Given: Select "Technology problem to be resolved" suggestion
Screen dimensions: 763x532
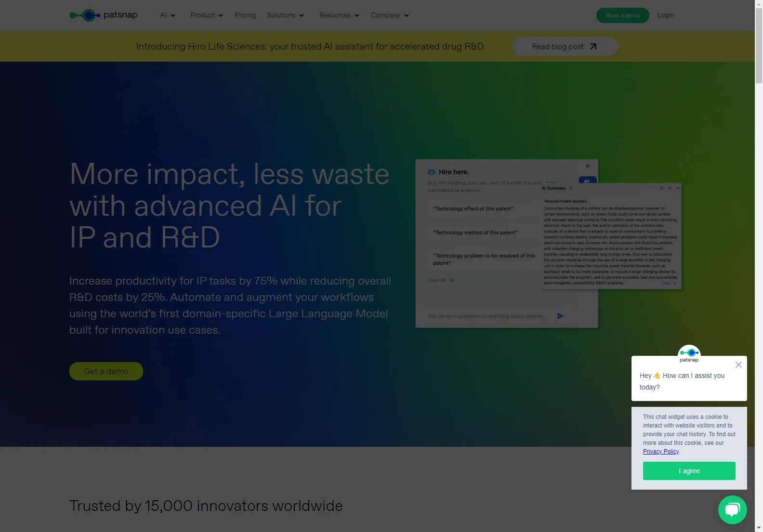Looking at the screenshot, I should 484,260.
